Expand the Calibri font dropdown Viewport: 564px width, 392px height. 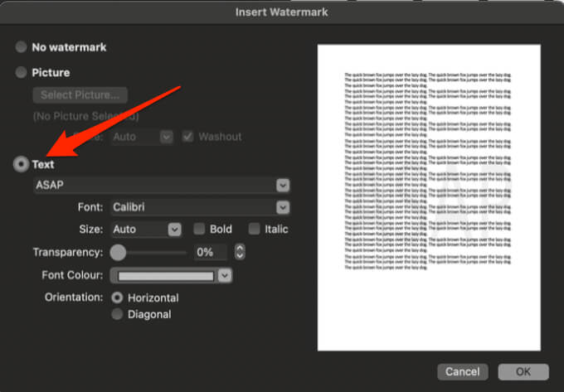[283, 207]
